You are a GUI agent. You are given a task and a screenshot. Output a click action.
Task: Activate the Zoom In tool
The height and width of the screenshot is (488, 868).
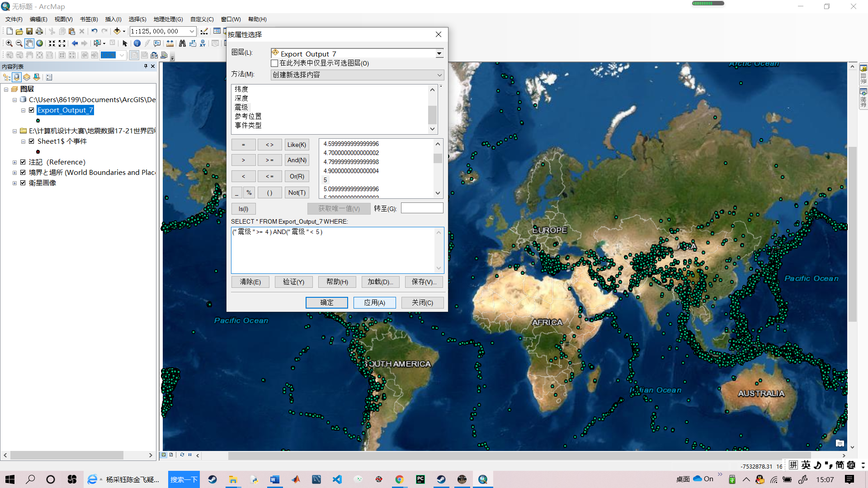click(x=9, y=43)
